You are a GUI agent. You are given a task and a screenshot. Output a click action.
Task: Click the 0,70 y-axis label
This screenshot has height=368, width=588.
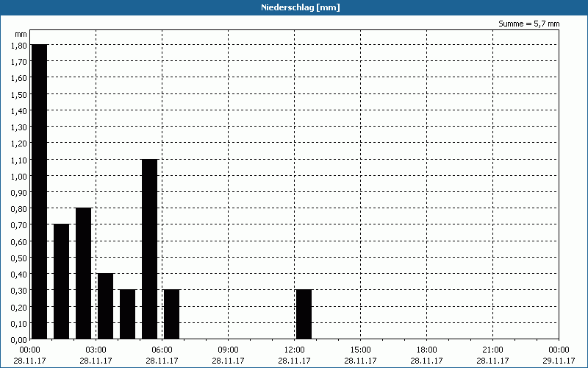19,225
